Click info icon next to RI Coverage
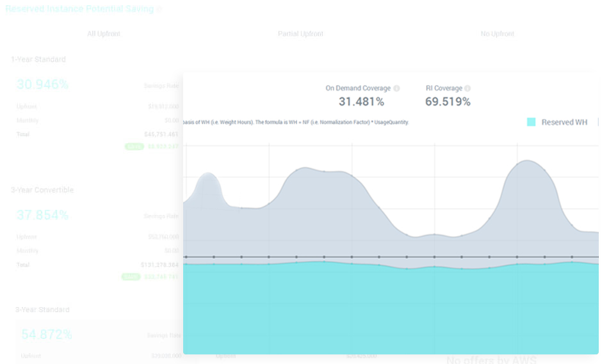Viewport: 609px width, 364px height. (467, 88)
